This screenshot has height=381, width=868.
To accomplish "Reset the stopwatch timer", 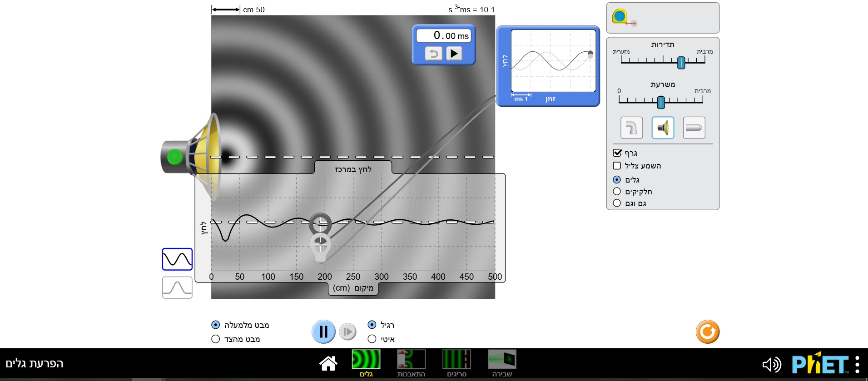I will (433, 54).
